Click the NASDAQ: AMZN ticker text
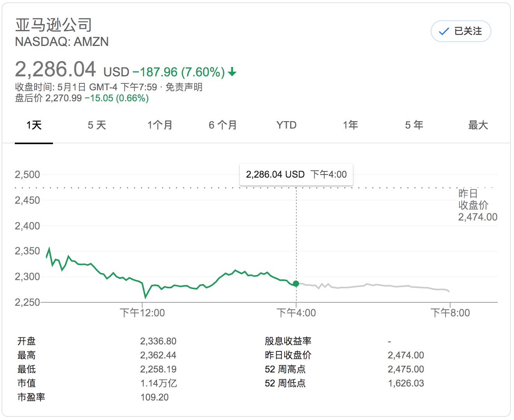The width and height of the screenshot is (514, 420). pos(62,42)
